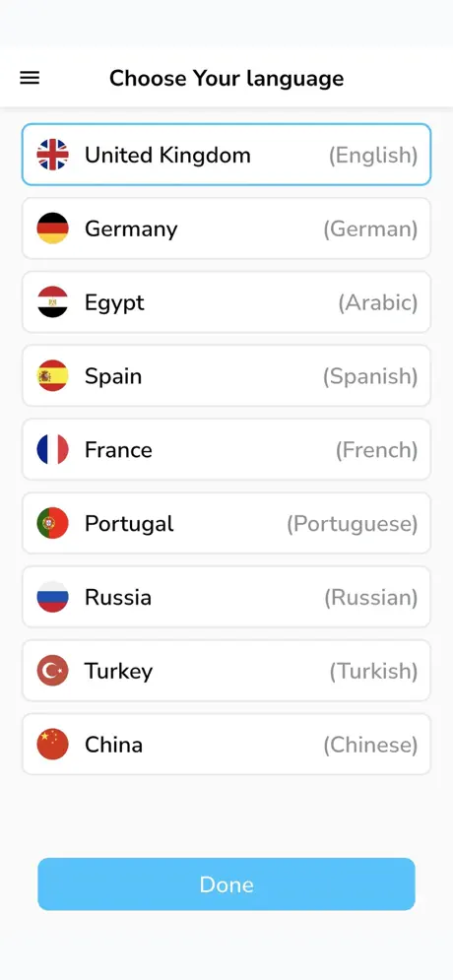Viewport: 453px width, 980px height.
Task: Select United Kingdom (English) option
Action: (x=226, y=155)
